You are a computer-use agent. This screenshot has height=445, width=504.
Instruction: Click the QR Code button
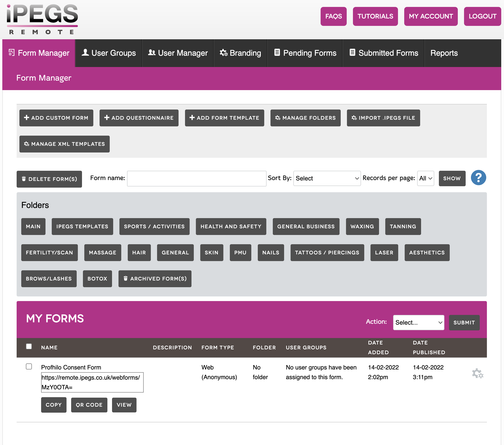[x=89, y=405]
